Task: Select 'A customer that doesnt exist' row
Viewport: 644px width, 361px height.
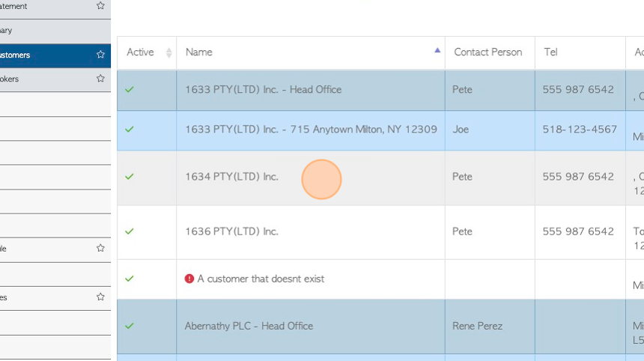Action: (380, 279)
